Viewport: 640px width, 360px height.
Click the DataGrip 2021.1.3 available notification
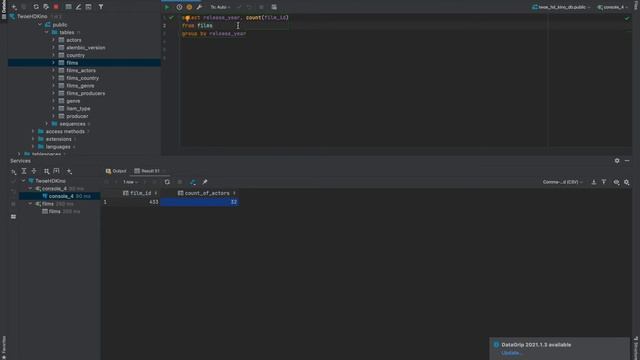[x=560, y=348]
